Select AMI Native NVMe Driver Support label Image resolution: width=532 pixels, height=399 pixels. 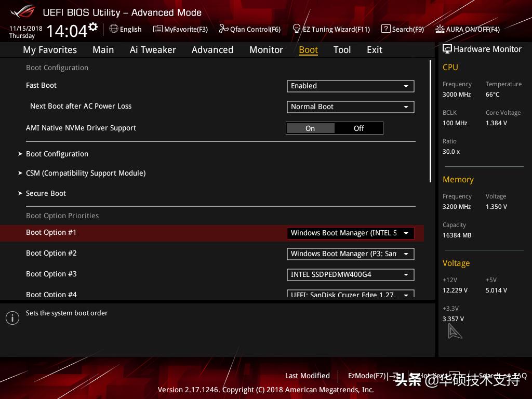click(x=81, y=128)
